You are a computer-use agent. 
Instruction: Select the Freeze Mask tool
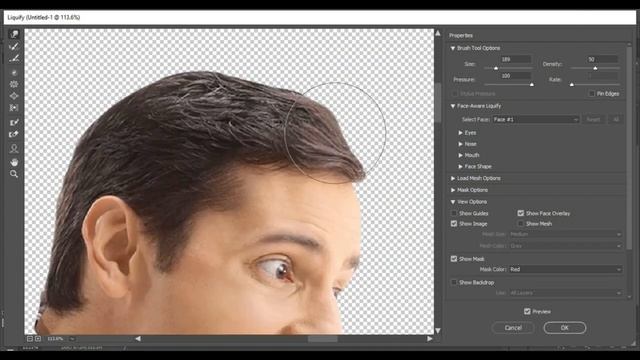click(x=14, y=122)
